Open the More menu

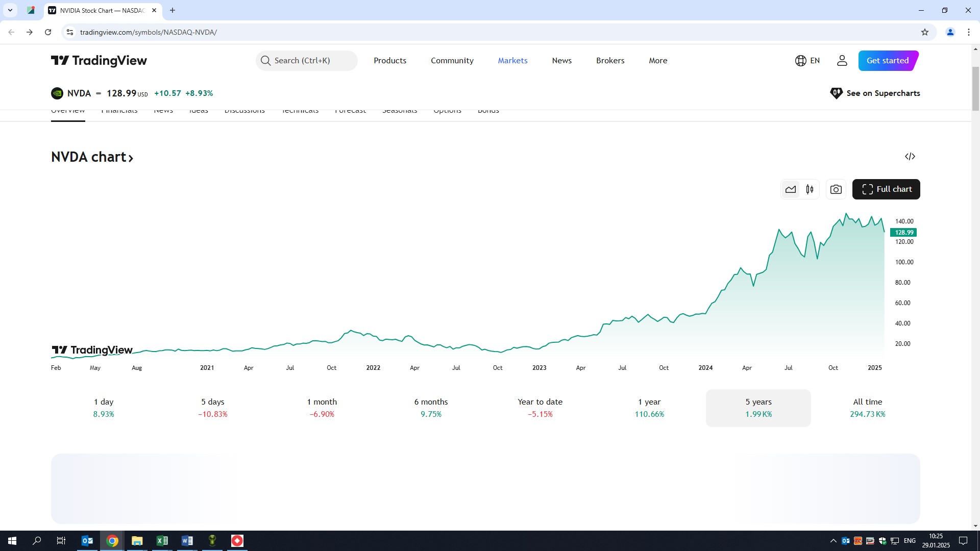coord(658,61)
